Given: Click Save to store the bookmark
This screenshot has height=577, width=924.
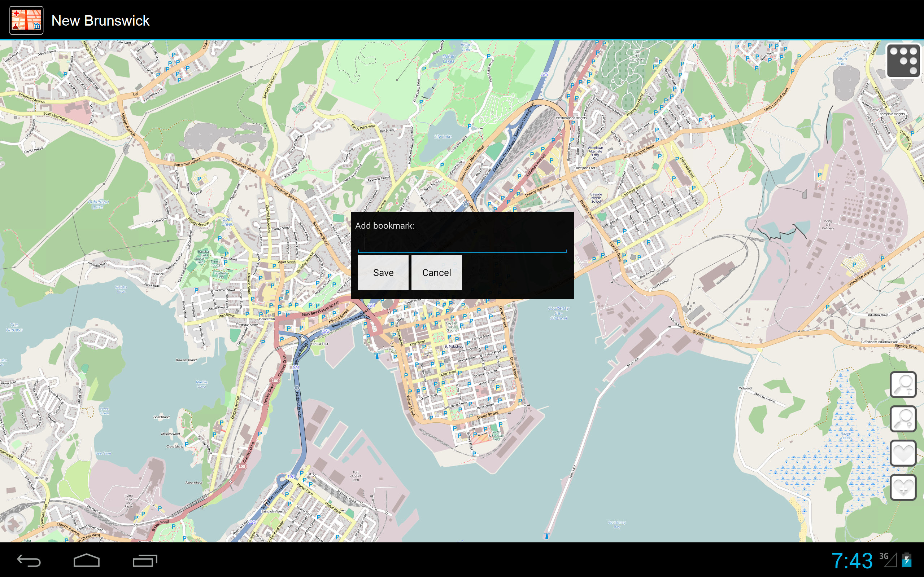Looking at the screenshot, I should click(x=383, y=272).
